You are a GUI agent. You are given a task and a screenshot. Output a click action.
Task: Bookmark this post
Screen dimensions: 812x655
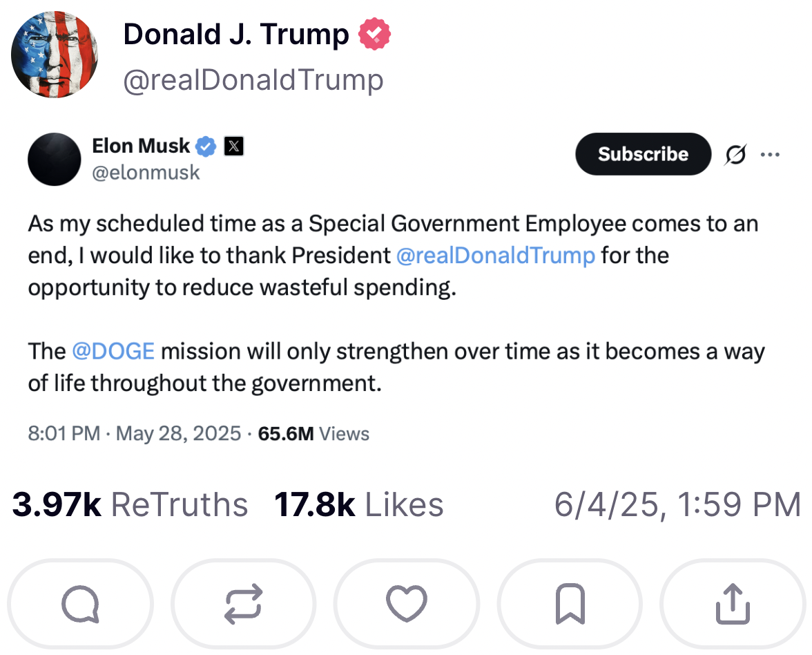tap(570, 603)
